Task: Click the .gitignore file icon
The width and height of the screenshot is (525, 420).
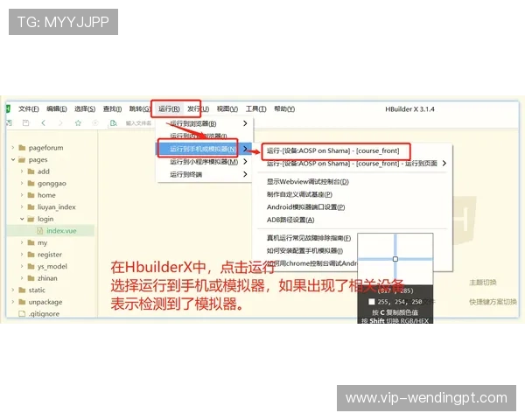Action: (22, 314)
